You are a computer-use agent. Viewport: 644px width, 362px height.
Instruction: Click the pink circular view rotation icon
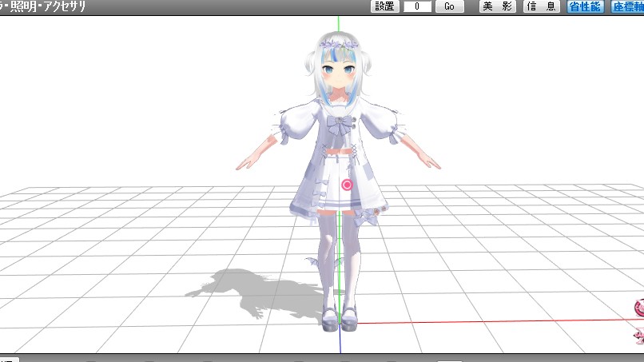click(x=638, y=308)
